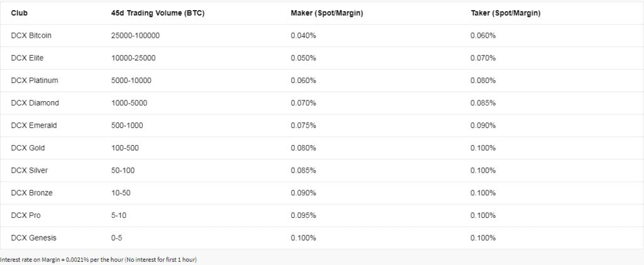
Task: Select the DCX Gold club name
Action: [x=28, y=148]
